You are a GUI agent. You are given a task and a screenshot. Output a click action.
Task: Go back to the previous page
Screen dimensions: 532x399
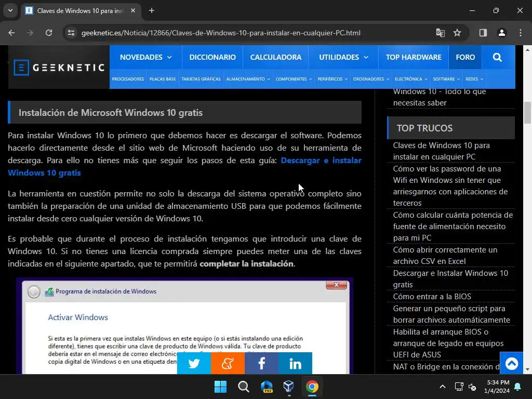[x=11, y=33]
